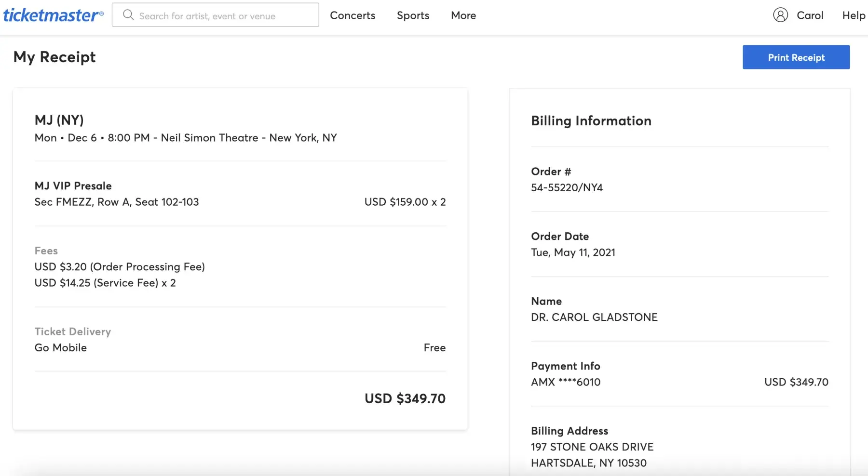
Task: Click the Ticketmaster logo
Action: [53, 15]
